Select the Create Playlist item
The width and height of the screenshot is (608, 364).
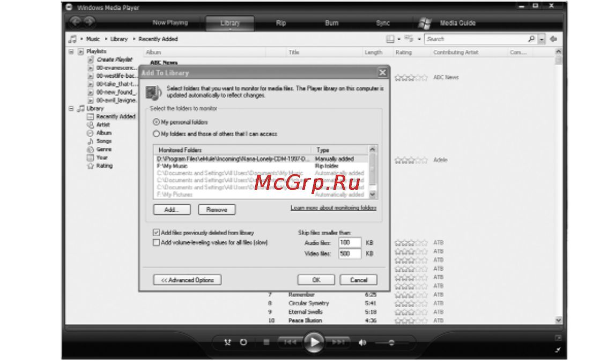[115, 60]
